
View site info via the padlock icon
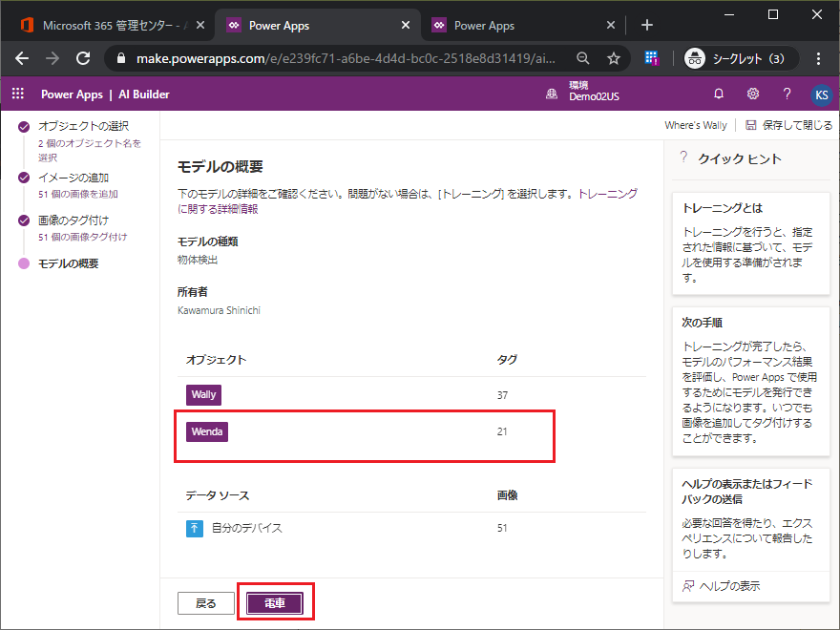pos(121,58)
